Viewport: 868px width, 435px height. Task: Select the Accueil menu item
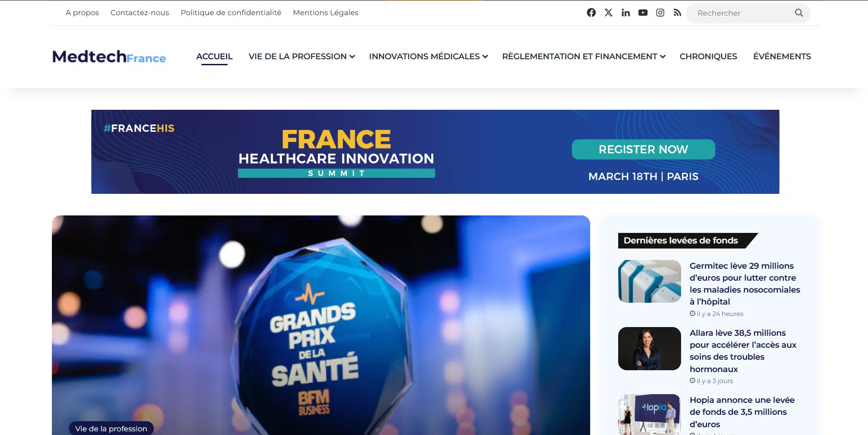click(214, 56)
